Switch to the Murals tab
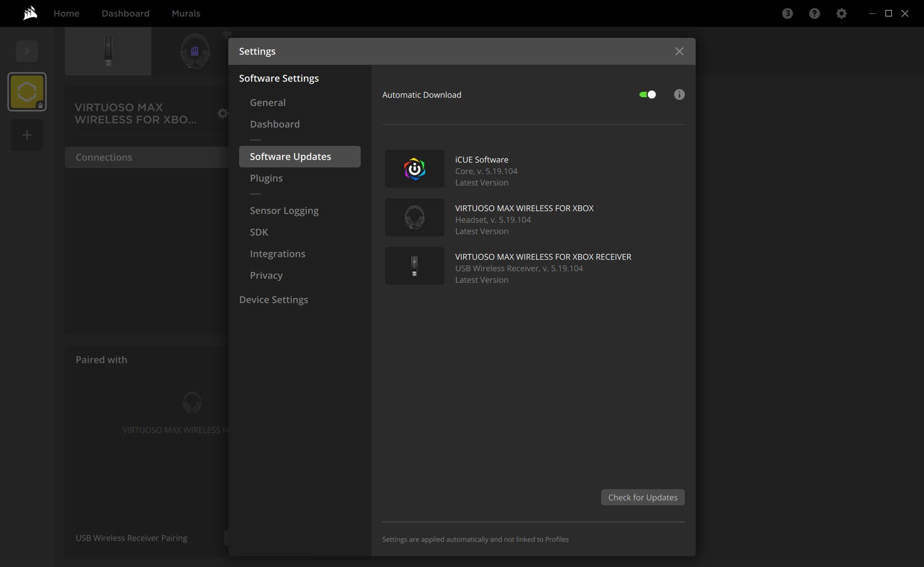Viewport: 924px width, 567px height. (186, 13)
